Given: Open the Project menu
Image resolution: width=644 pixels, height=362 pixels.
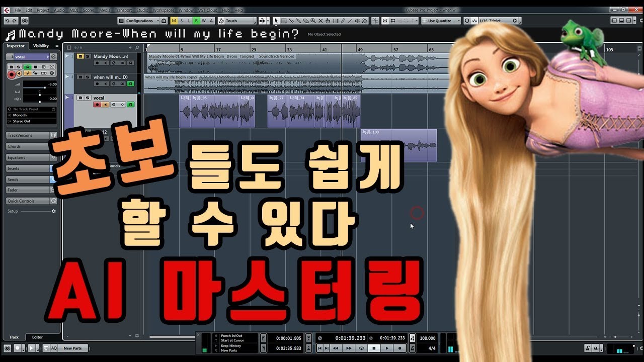Looking at the screenshot, I should (x=43, y=10).
